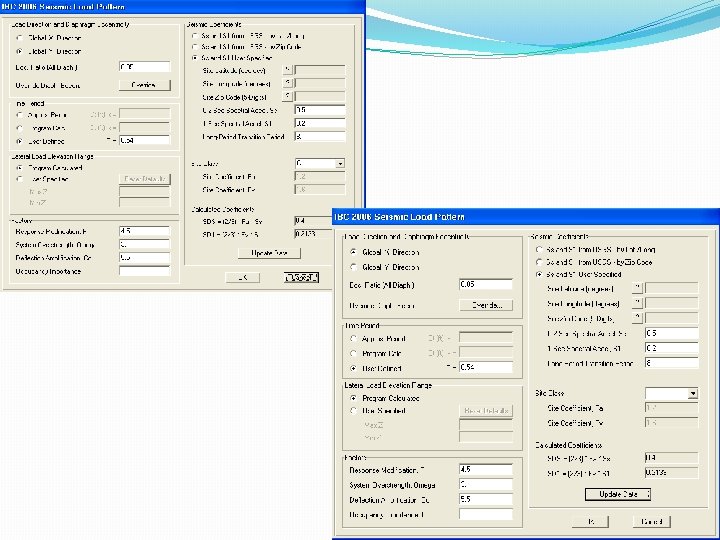Edit Ecc. Ratio field in front dialog
Image resolution: width=720 pixels, height=540 pixels.
click(486, 284)
